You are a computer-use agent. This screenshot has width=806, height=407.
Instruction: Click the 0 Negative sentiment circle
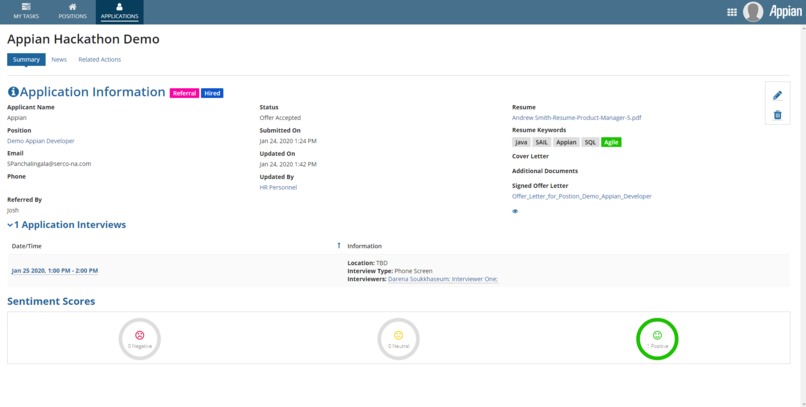click(x=140, y=339)
